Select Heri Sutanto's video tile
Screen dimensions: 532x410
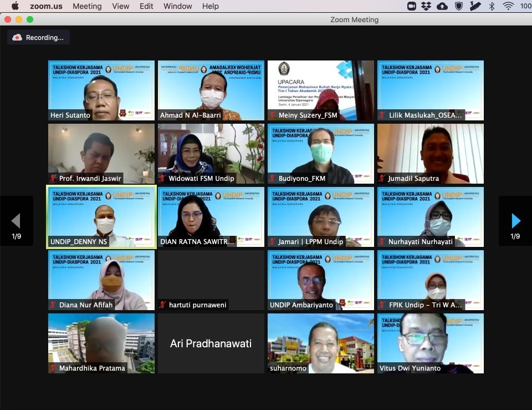point(101,90)
